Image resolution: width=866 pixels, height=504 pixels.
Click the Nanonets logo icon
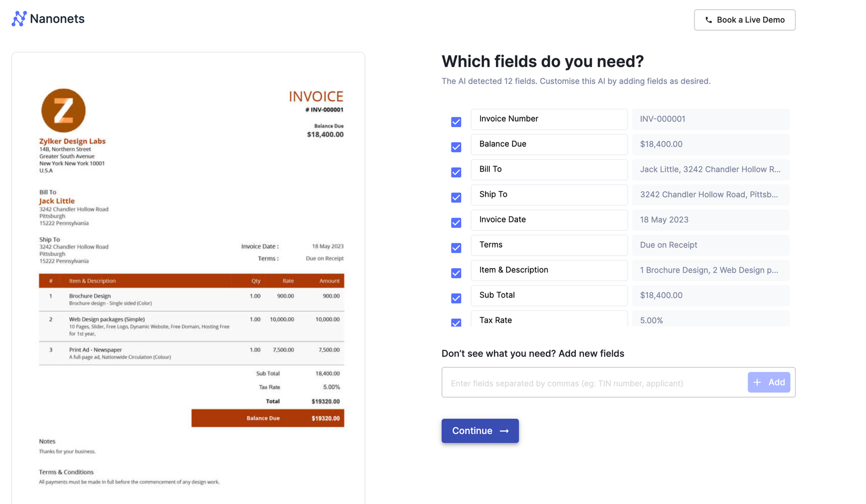click(x=18, y=19)
